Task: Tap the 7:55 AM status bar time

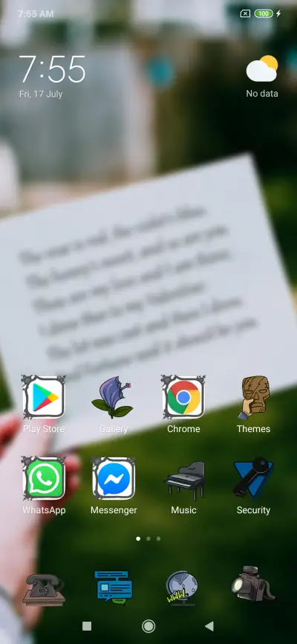Action: click(36, 14)
